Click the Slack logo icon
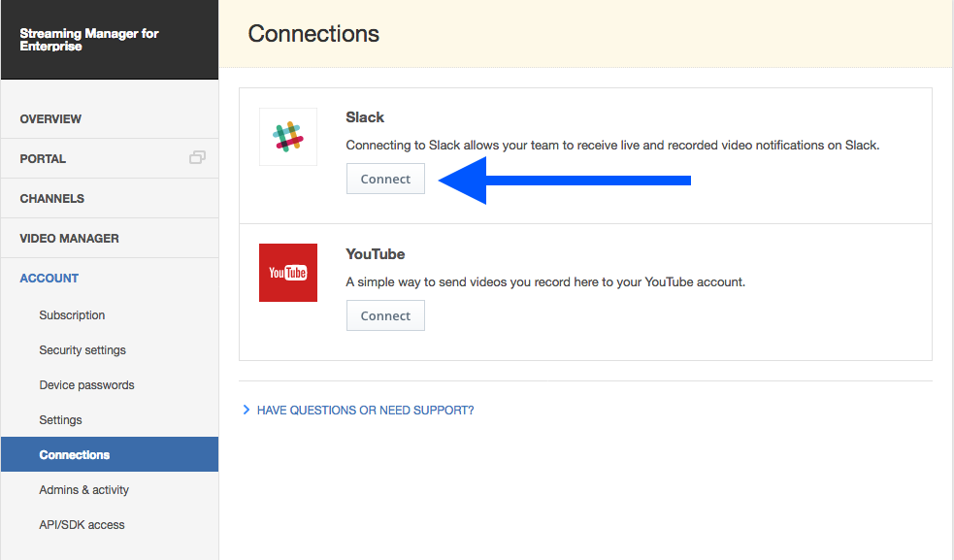 [x=288, y=137]
